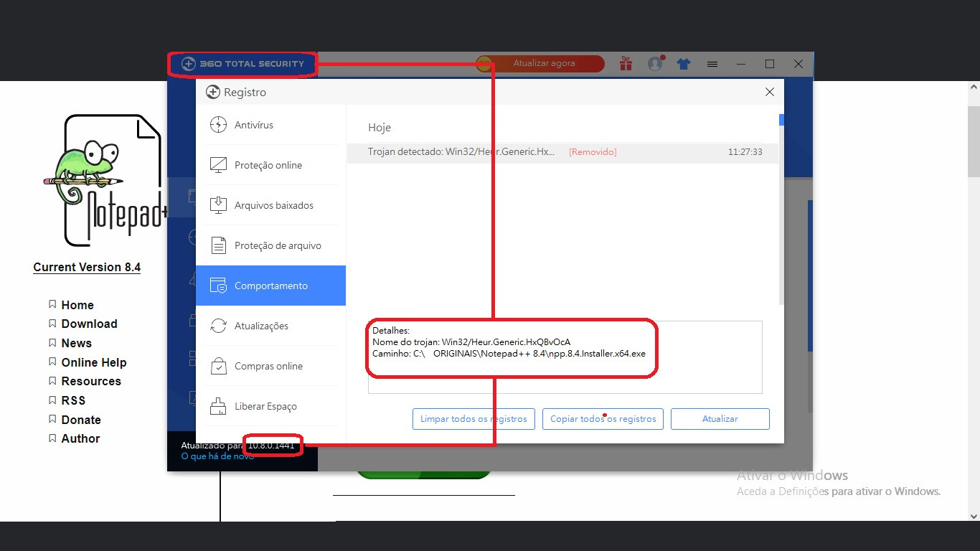The height and width of the screenshot is (551, 980).
Task: Open the hamburger menu of 360 Total Security
Action: click(712, 64)
